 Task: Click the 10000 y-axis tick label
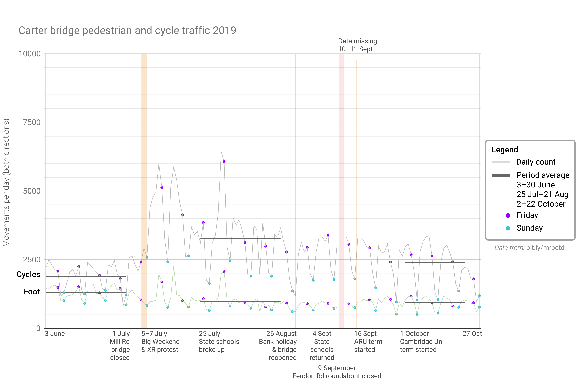click(30, 54)
